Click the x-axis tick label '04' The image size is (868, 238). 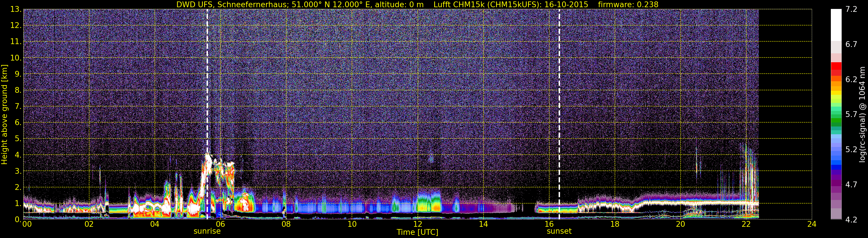point(155,224)
